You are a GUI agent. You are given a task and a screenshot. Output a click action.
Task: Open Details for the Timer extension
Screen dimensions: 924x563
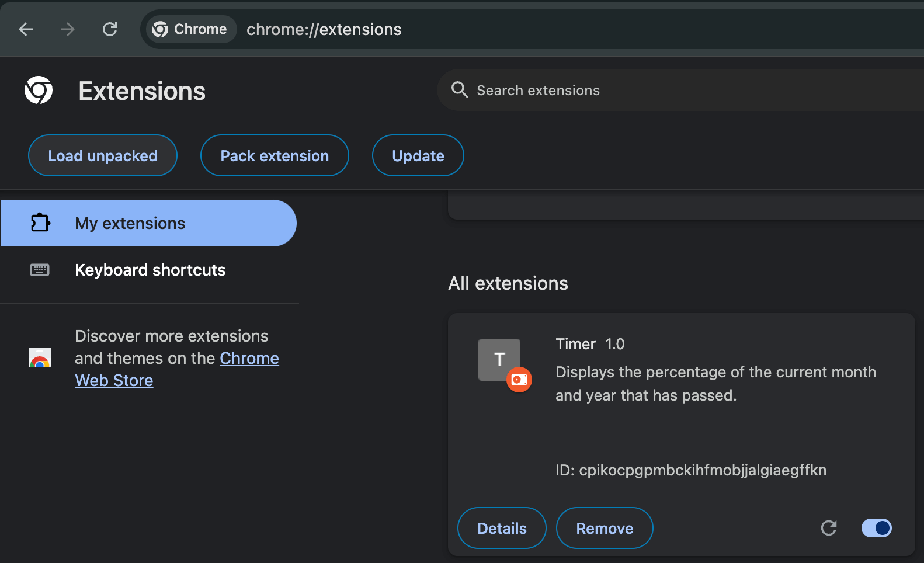point(502,528)
